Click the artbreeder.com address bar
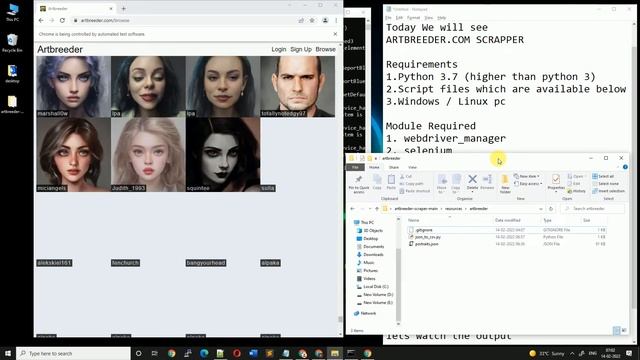 tap(184, 20)
